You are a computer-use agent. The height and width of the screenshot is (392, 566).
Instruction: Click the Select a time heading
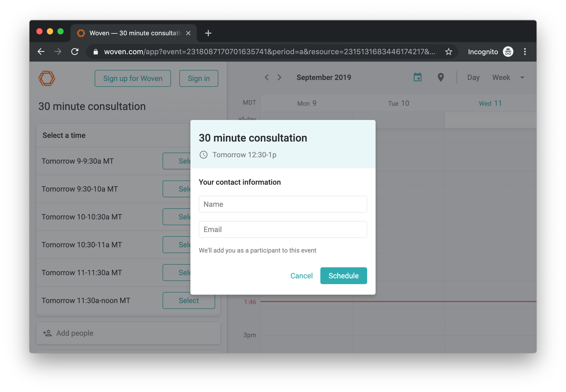[x=64, y=135]
